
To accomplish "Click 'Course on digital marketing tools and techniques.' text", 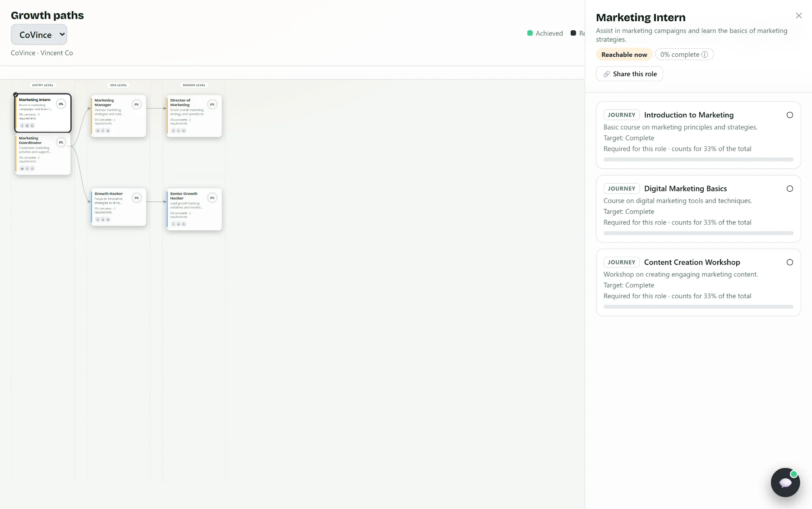I will 678,201.
